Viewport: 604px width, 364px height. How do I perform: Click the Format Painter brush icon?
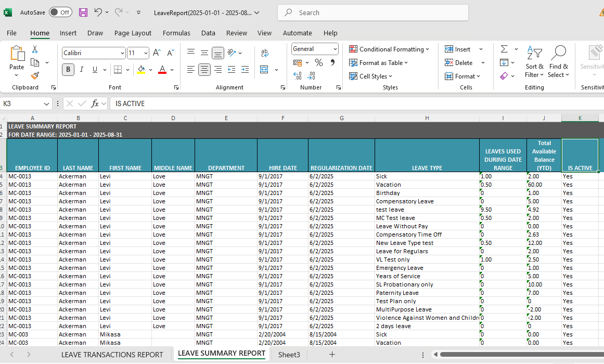pos(35,75)
